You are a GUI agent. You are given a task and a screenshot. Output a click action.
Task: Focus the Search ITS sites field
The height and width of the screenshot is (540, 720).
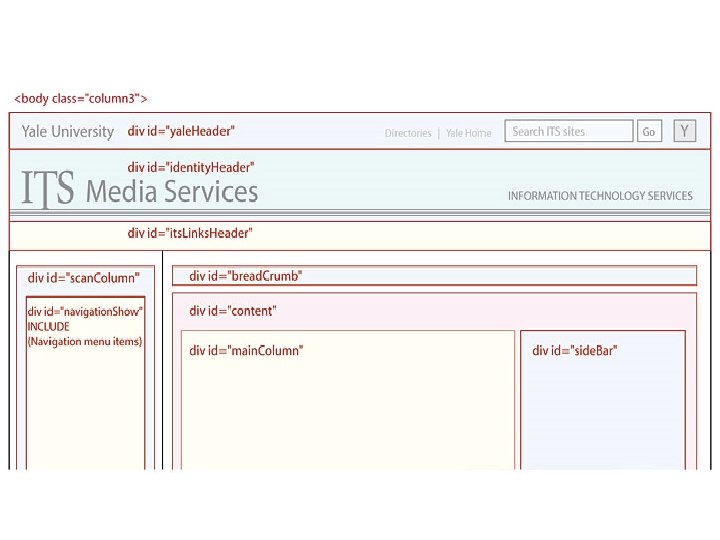[x=568, y=131]
